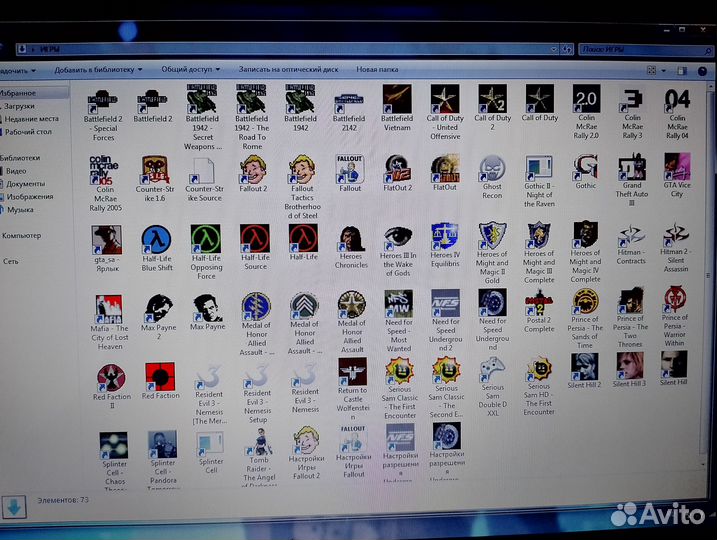The image size is (717, 540).
Task: Select the gta_sa Ярлык shortcut
Action: click(x=107, y=249)
